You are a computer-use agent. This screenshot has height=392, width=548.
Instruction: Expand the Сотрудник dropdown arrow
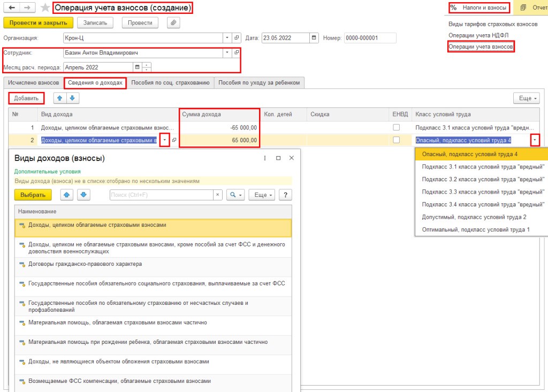pyautogui.click(x=227, y=53)
